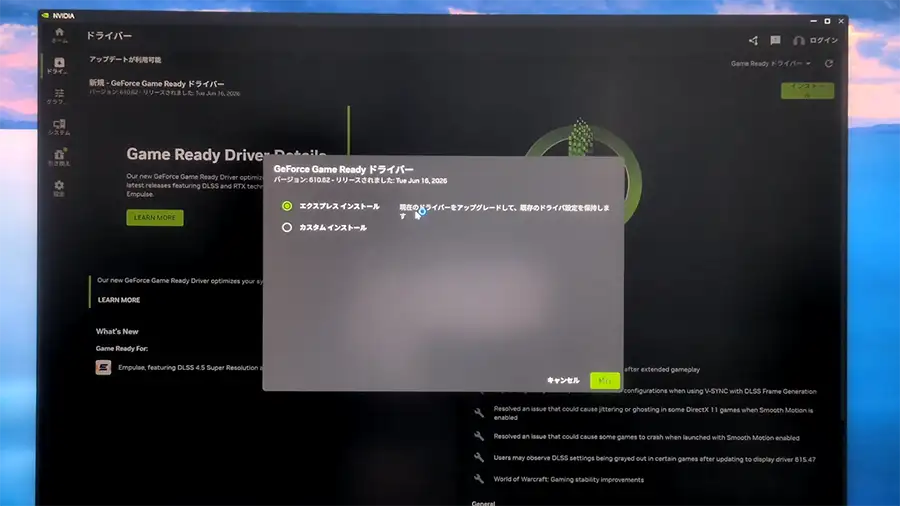900x506 pixels.
Task: Click the green next button in the dialog
Action: pos(605,381)
